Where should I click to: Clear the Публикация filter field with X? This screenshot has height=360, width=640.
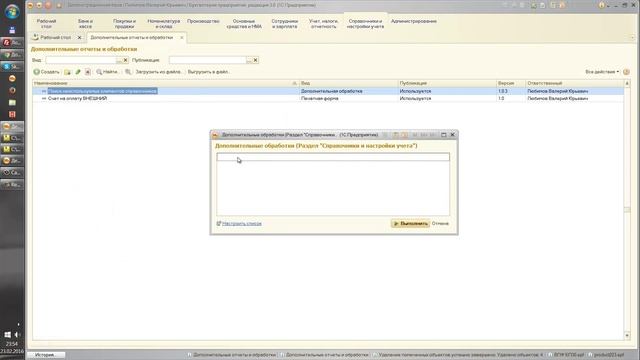256,60
